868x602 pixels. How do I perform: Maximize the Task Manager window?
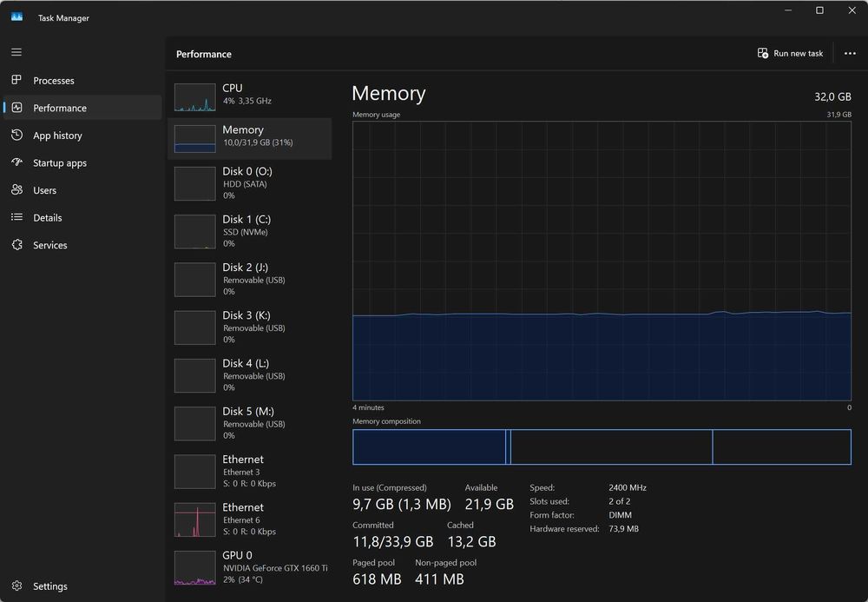coord(820,10)
